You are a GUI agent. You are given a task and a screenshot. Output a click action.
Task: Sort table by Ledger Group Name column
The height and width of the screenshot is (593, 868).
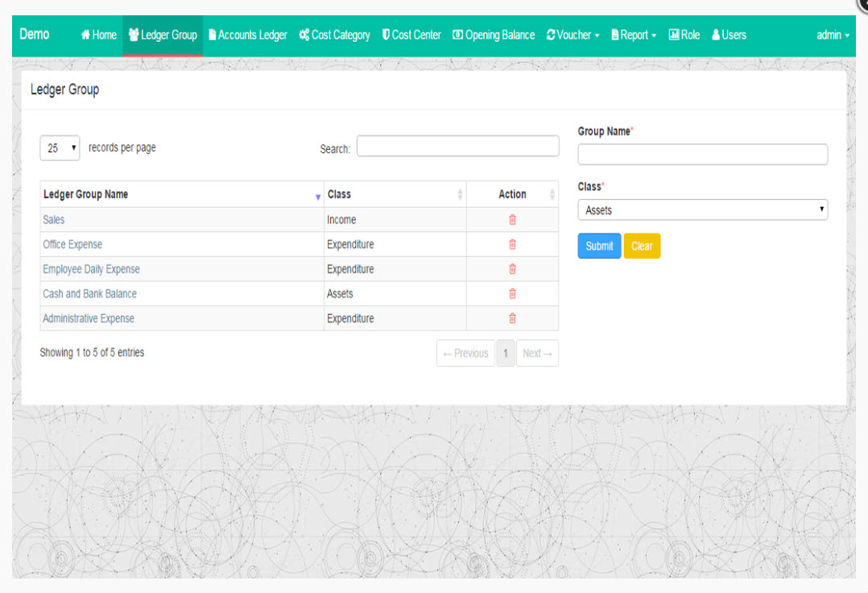click(x=182, y=194)
